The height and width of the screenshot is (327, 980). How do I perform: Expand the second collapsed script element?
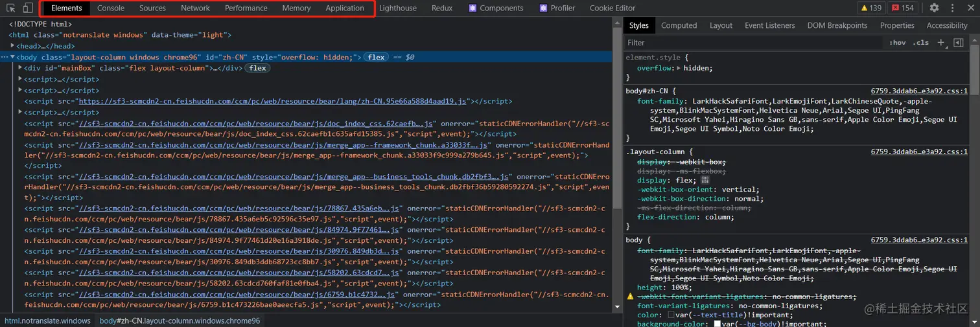click(21, 90)
